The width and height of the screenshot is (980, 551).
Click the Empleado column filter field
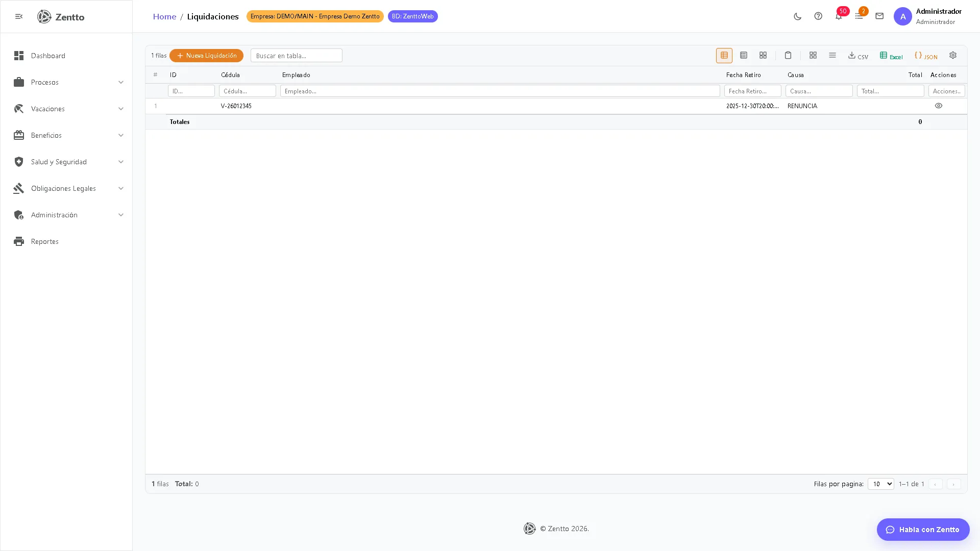(x=500, y=91)
